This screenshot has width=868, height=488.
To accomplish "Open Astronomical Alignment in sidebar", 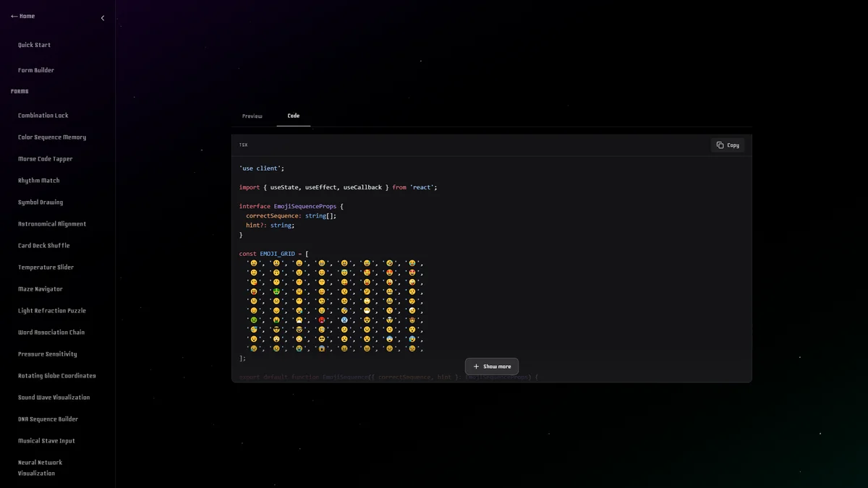I will pyautogui.click(x=52, y=224).
